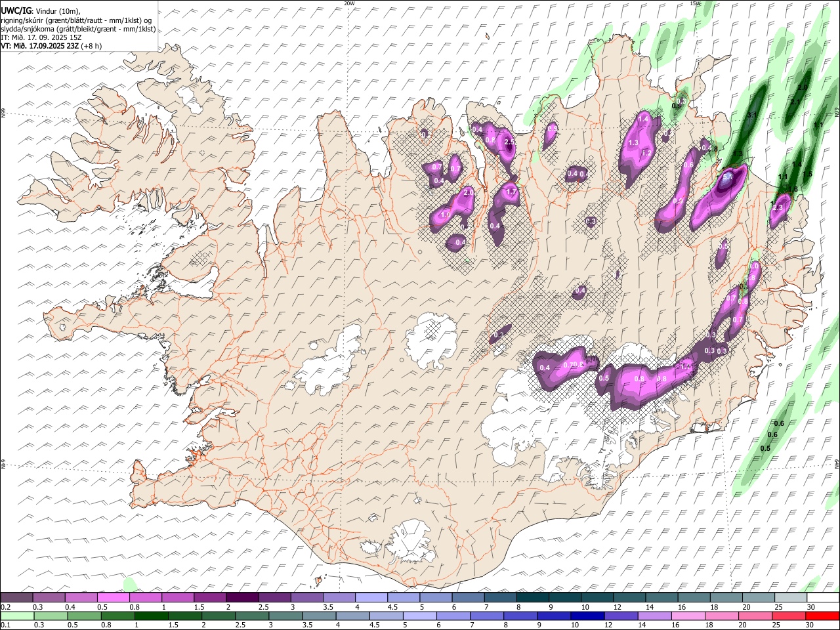Image resolution: width=840 pixels, height=630 pixels.
Task: Click the 'UWC/IG: Vindur (10m)' title text
Action: pyautogui.click(x=40, y=12)
